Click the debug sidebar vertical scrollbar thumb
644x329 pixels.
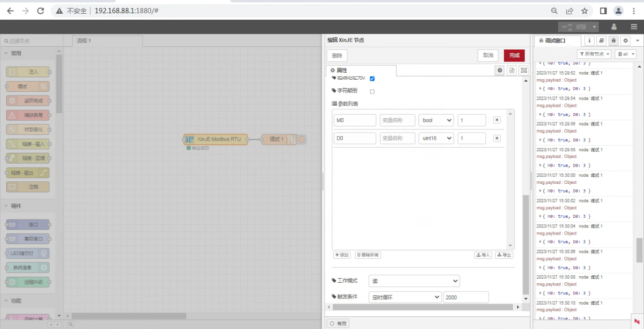(639, 249)
